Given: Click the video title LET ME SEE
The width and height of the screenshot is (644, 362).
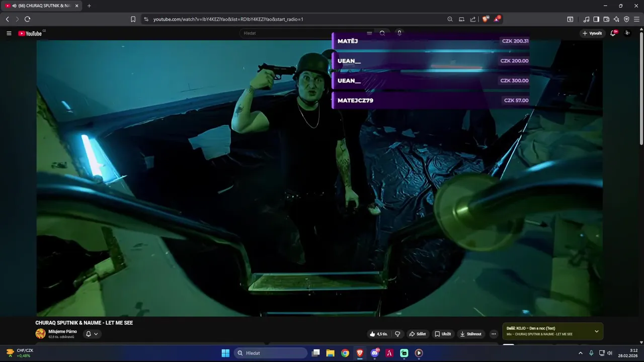Looking at the screenshot, I should [x=84, y=323].
